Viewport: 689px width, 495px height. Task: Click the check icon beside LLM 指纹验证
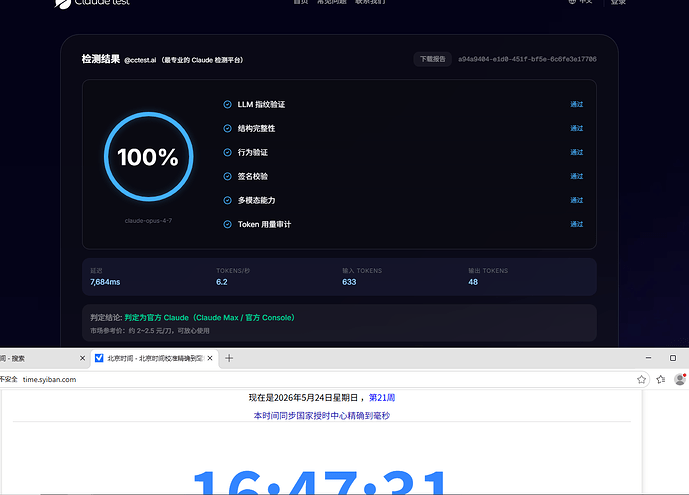tap(227, 105)
